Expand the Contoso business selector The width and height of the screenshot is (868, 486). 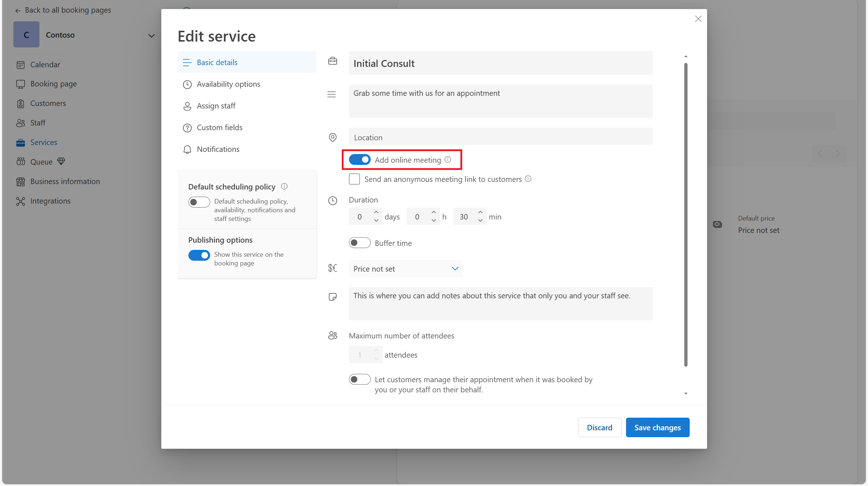pos(152,35)
